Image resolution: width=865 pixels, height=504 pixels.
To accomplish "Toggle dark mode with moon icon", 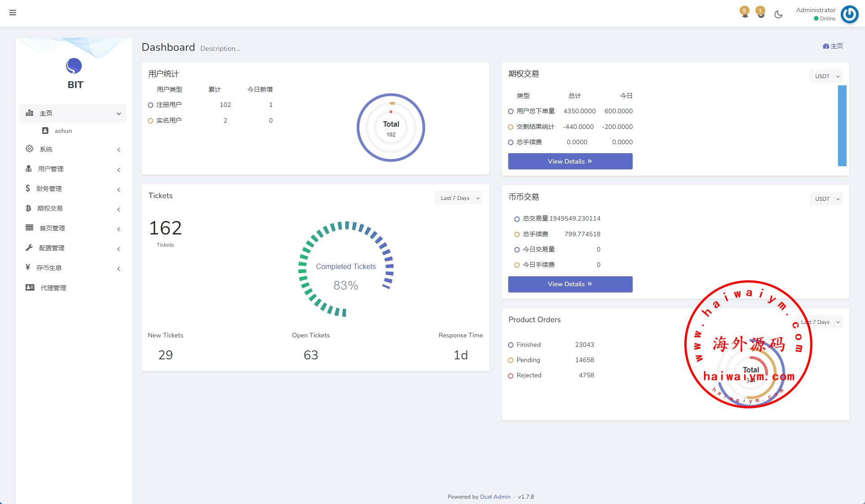I will (778, 14).
